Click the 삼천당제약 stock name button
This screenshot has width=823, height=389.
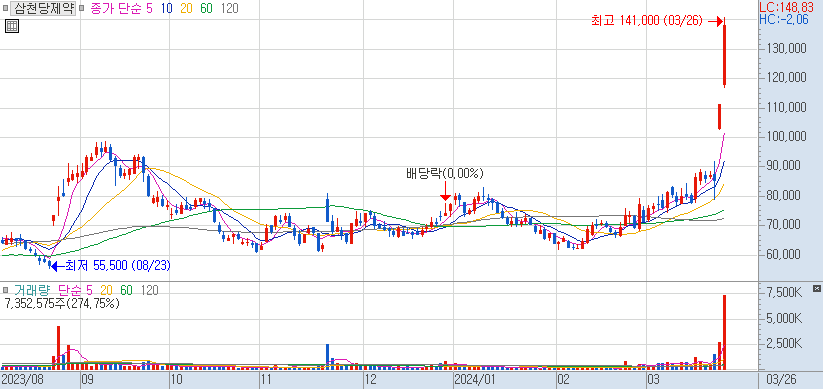44,9
